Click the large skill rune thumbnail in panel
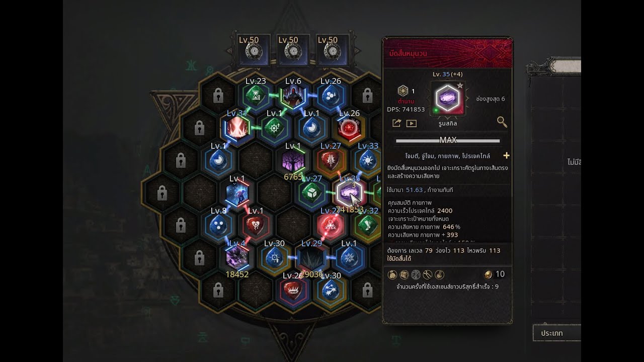This screenshot has height=362, width=644. coord(448,99)
